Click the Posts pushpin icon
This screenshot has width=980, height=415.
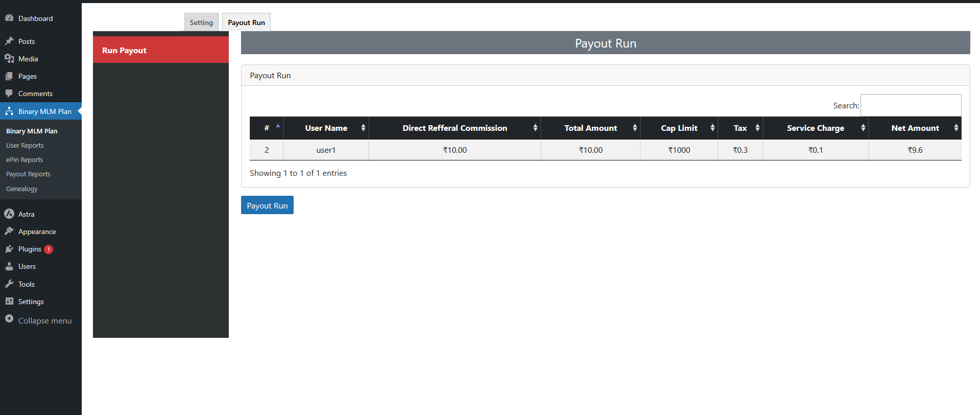pos(9,41)
